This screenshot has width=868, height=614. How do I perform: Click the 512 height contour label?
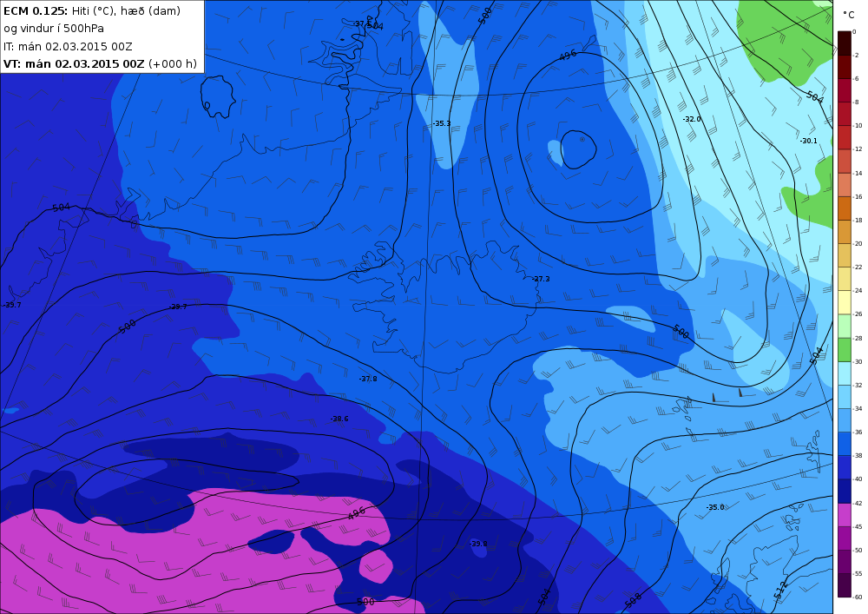[780, 591]
